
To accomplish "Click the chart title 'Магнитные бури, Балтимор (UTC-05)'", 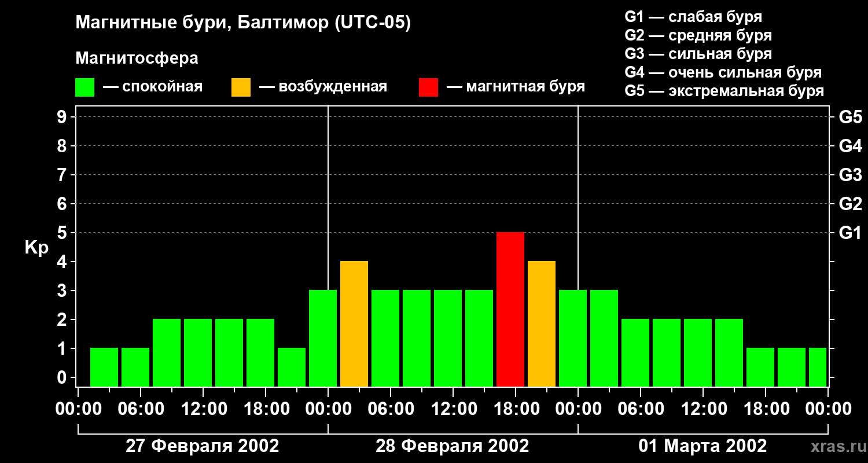I will coord(243,23).
